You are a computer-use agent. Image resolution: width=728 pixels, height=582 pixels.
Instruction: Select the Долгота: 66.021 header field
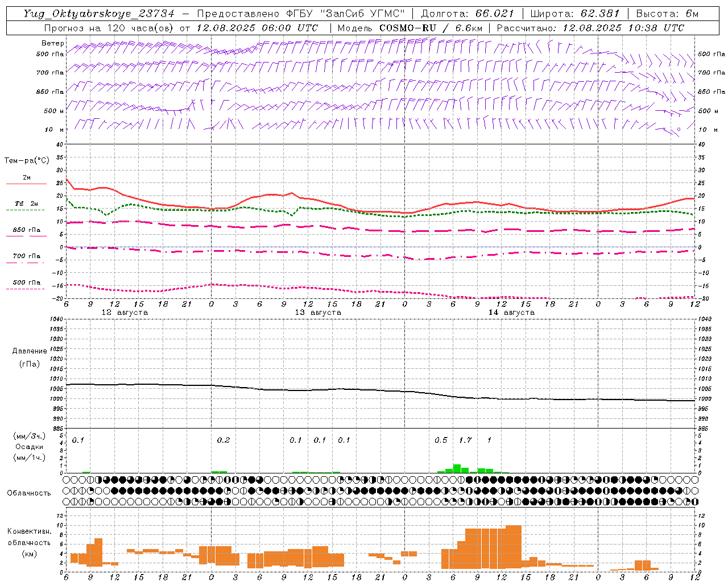pyautogui.click(x=468, y=14)
